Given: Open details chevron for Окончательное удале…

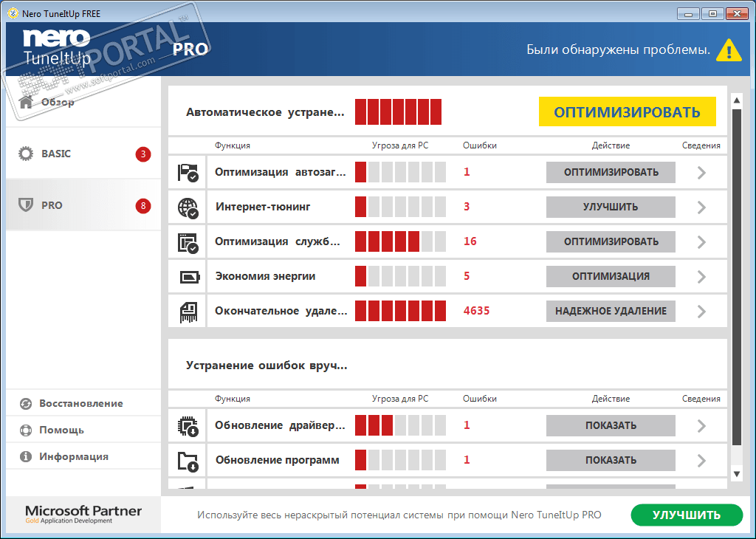Looking at the screenshot, I should point(701,312).
